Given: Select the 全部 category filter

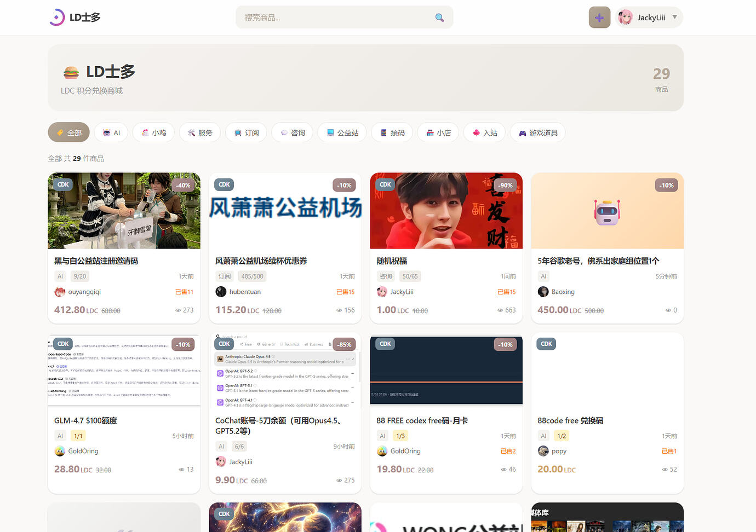Looking at the screenshot, I should 69,132.
